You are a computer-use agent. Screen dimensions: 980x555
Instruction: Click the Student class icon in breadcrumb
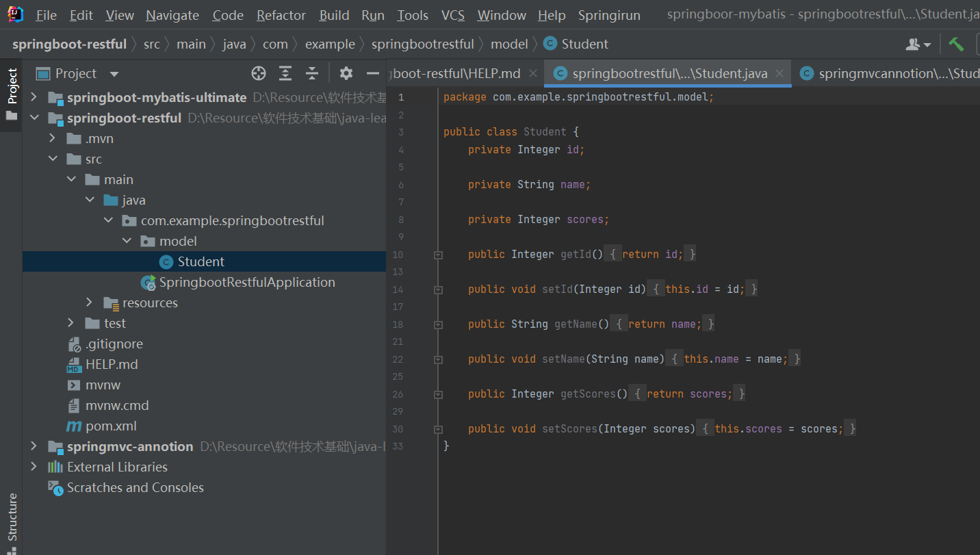tap(550, 44)
